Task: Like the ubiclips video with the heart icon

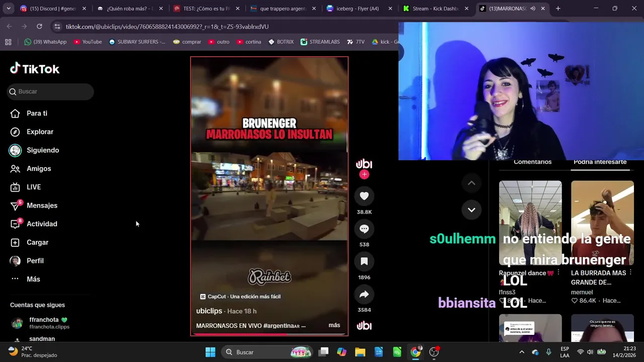Action: pyautogui.click(x=364, y=196)
